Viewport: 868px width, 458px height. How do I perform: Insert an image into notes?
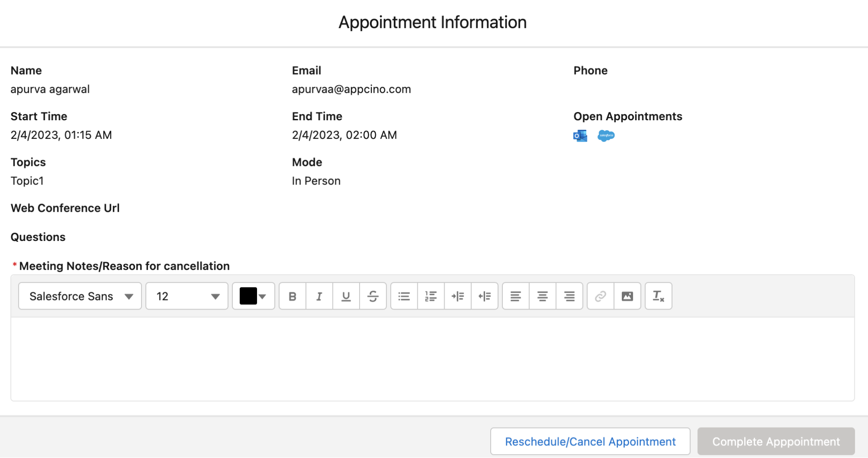click(627, 296)
